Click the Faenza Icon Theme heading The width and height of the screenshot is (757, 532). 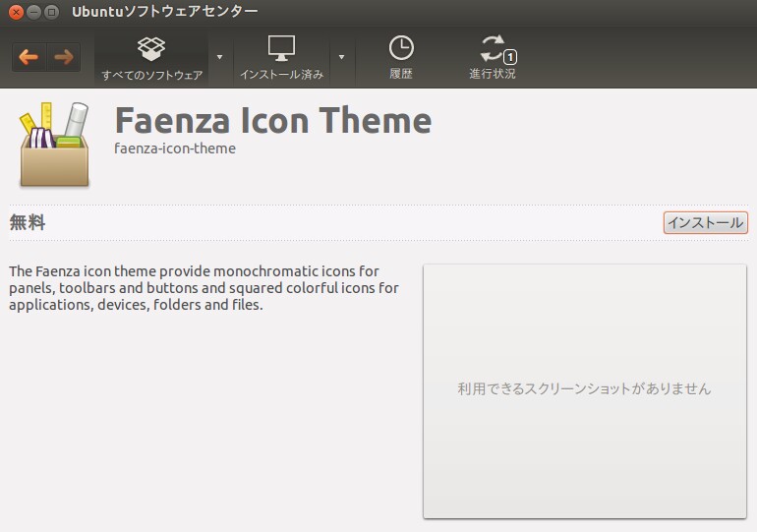tap(273, 120)
